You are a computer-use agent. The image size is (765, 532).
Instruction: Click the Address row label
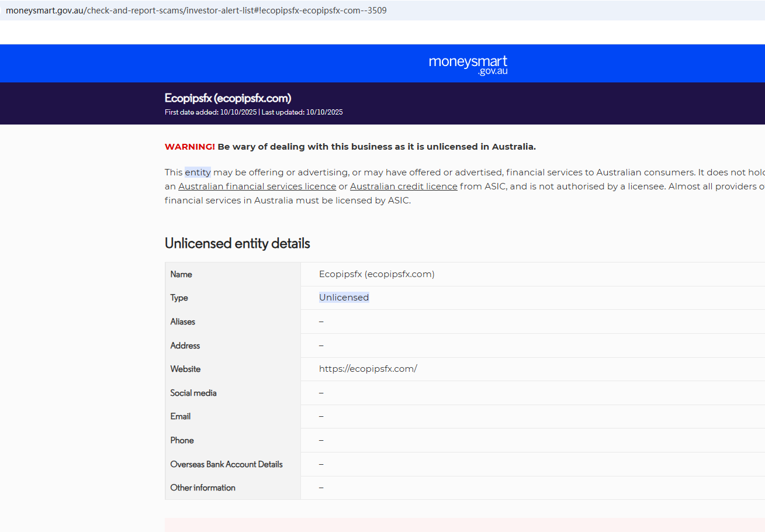click(x=185, y=346)
